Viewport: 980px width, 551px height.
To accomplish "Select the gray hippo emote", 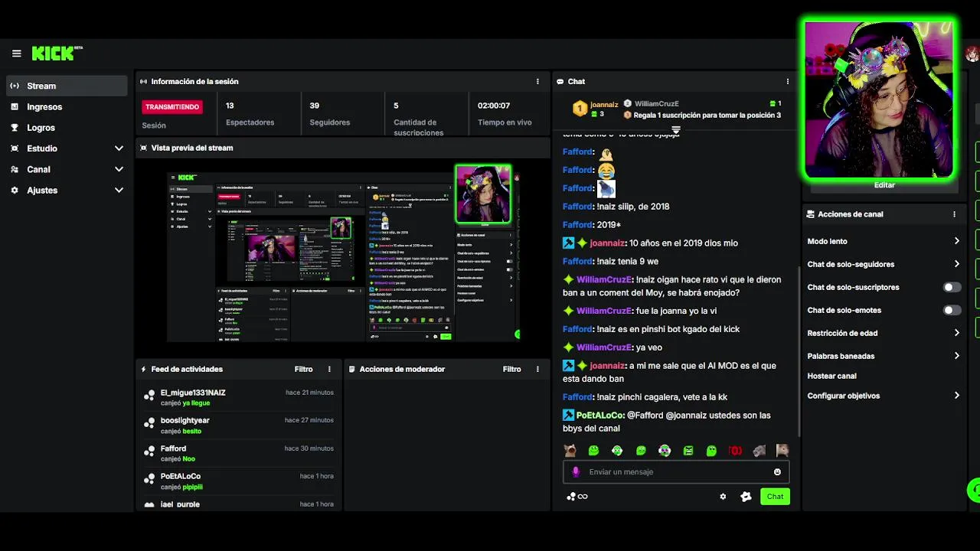I will click(x=759, y=451).
